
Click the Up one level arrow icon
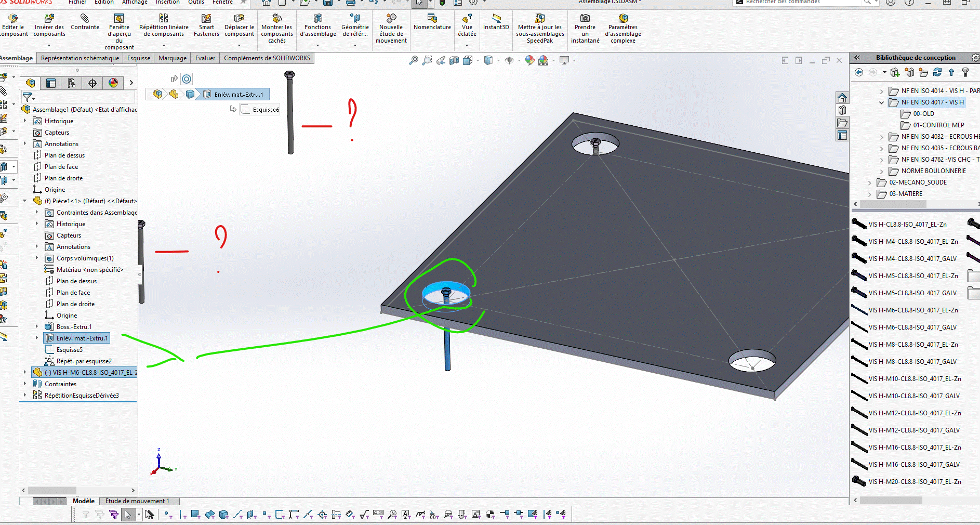pyautogui.click(x=951, y=72)
